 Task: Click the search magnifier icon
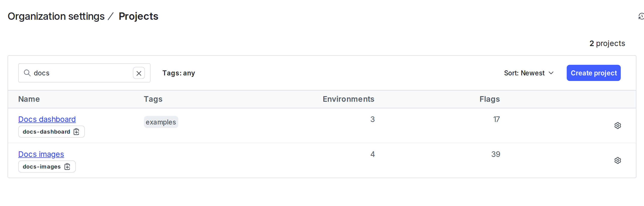pyautogui.click(x=27, y=73)
